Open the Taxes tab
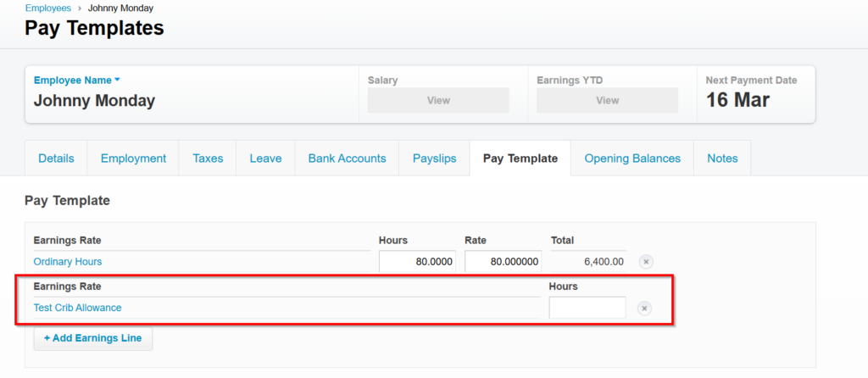The height and width of the screenshot is (378, 868). (208, 158)
